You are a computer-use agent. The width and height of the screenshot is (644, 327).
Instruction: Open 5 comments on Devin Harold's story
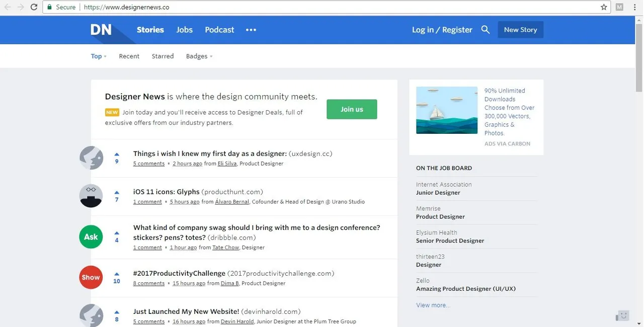[x=149, y=321]
